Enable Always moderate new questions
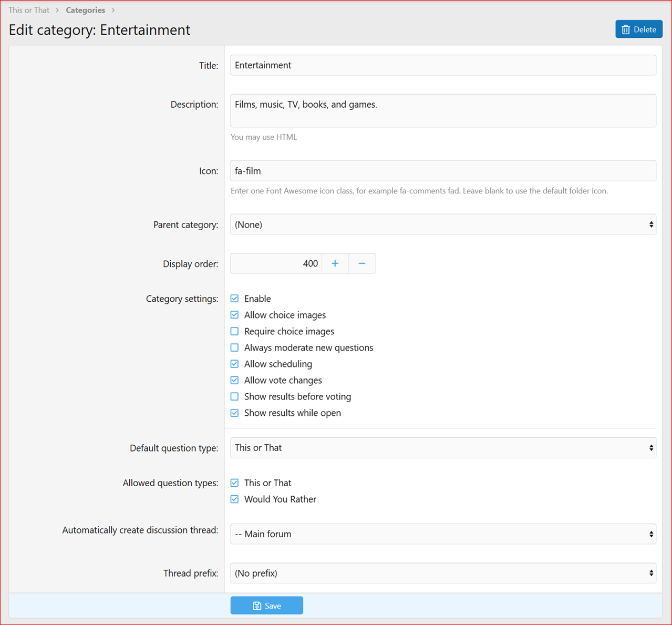The width and height of the screenshot is (672, 625). [x=234, y=347]
